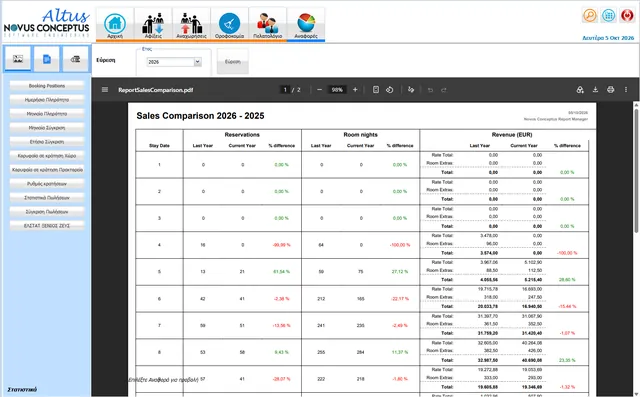Open the Πελατολόγιο customers module

coord(267,25)
